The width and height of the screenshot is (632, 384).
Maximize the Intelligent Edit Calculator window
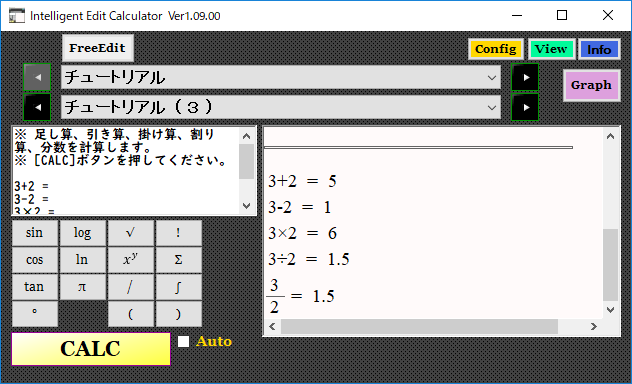[x=562, y=15]
